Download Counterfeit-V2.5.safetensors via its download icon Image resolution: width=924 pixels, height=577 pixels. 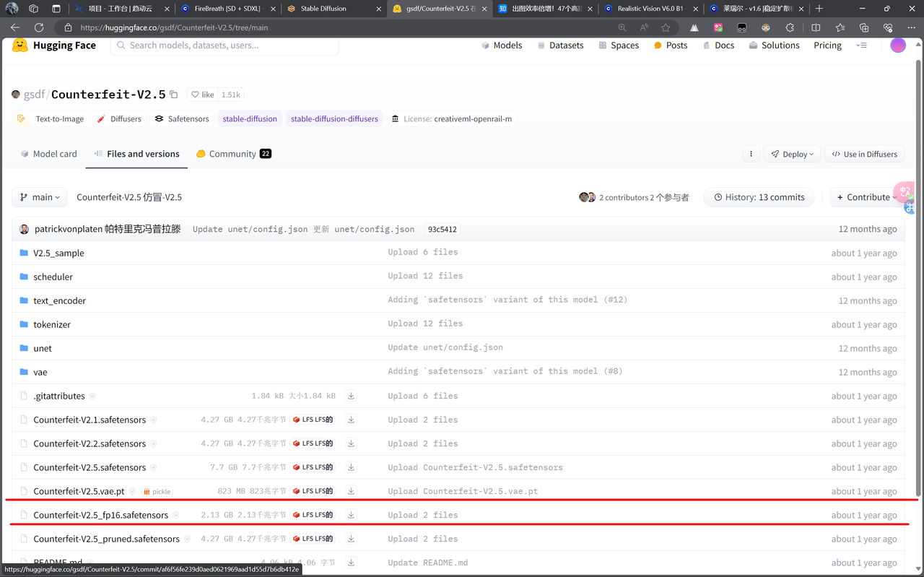351,467
